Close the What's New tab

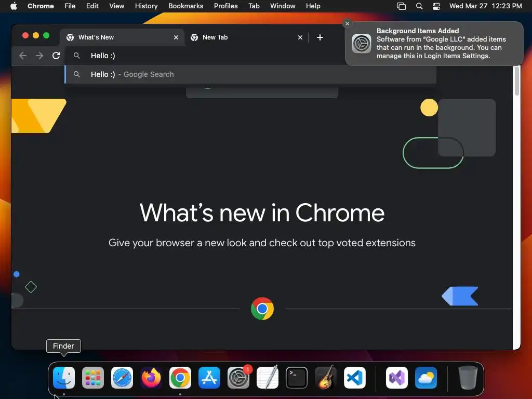click(176, 37)
